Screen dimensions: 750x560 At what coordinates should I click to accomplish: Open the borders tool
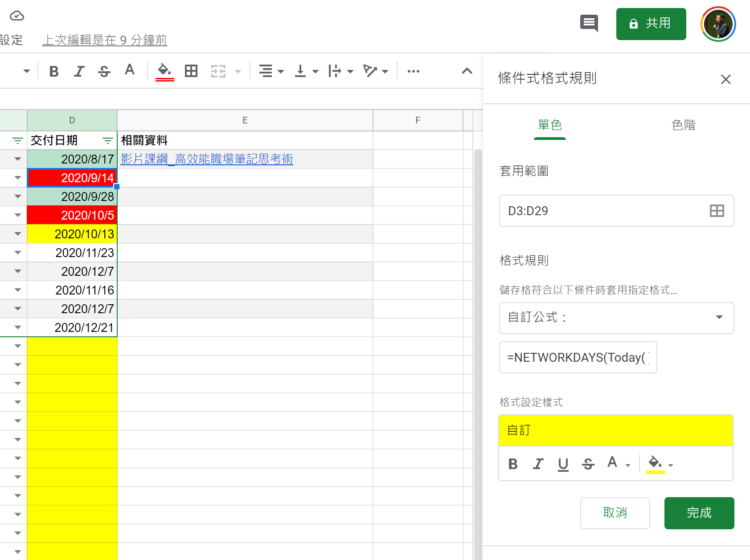(x=191, y=71)
